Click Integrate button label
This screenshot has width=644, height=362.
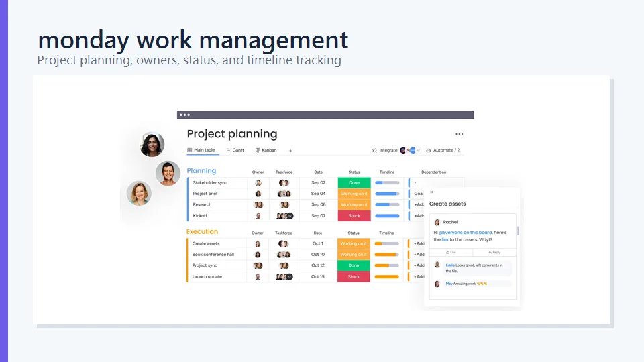(x=388, y=150)
